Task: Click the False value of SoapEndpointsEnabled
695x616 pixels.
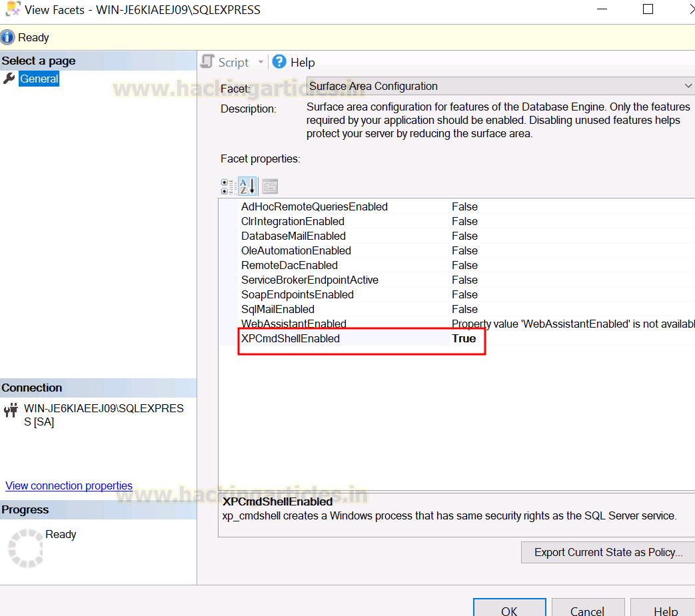Action: [x=464, y=294]
